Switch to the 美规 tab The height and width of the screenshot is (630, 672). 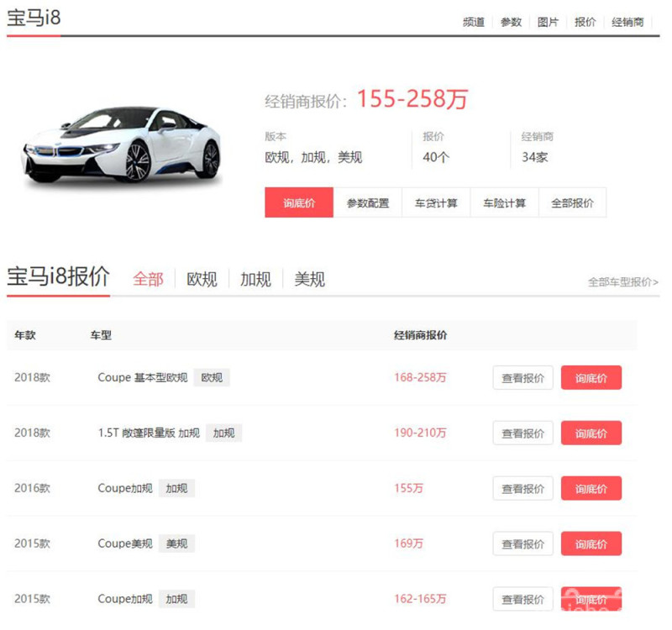309,279
